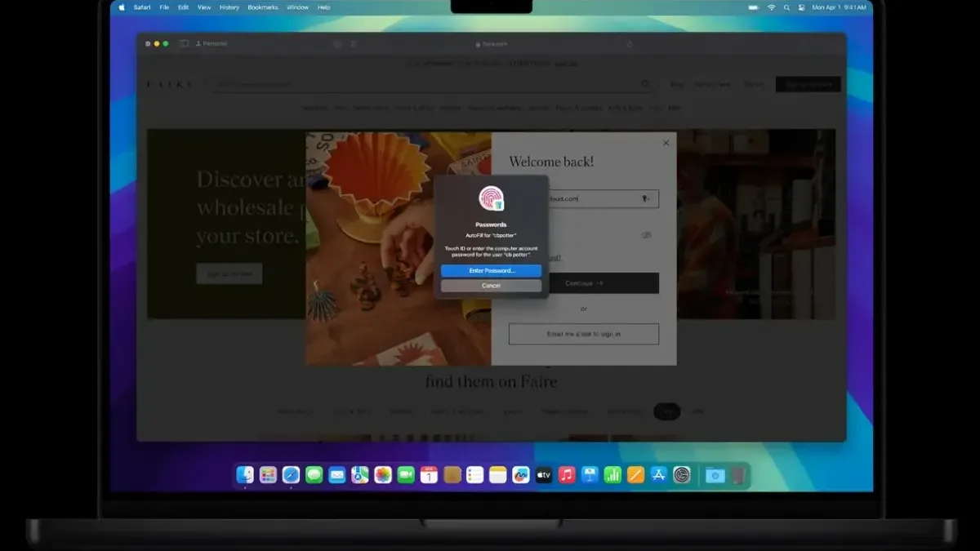Viewport: 980px width, 551px height.
Task: Close the Welcome back sign-in modal
Action: point(666,143)
